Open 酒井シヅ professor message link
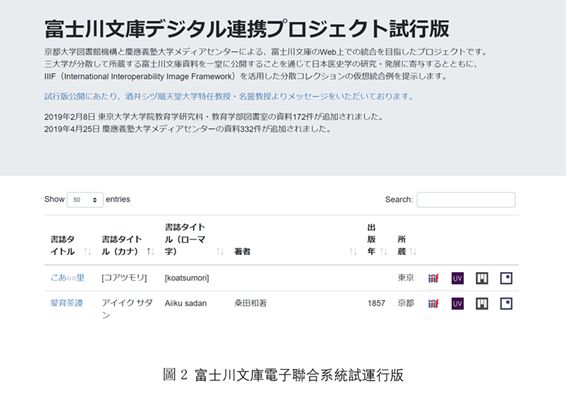 [x=229, y=97]
